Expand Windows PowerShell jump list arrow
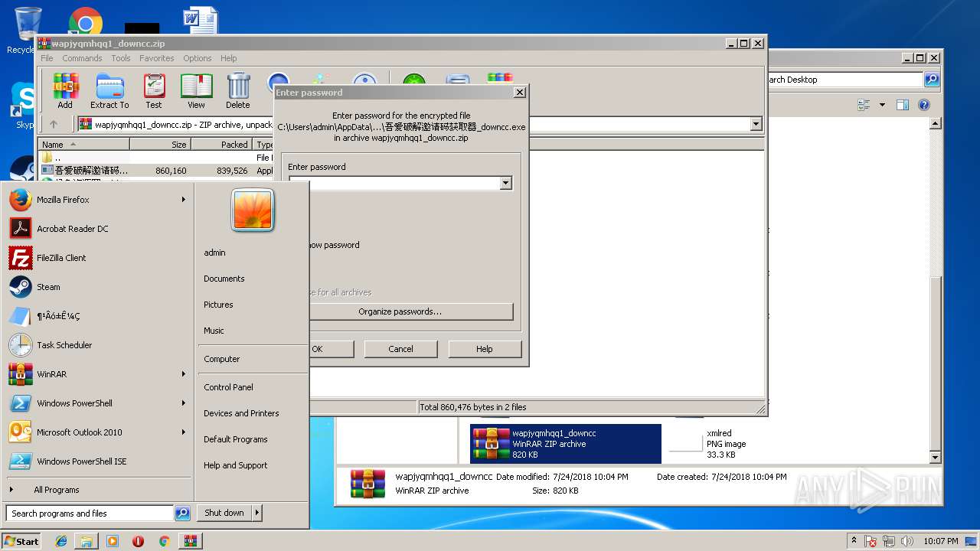Screen dimensions: 980x551 184,403
